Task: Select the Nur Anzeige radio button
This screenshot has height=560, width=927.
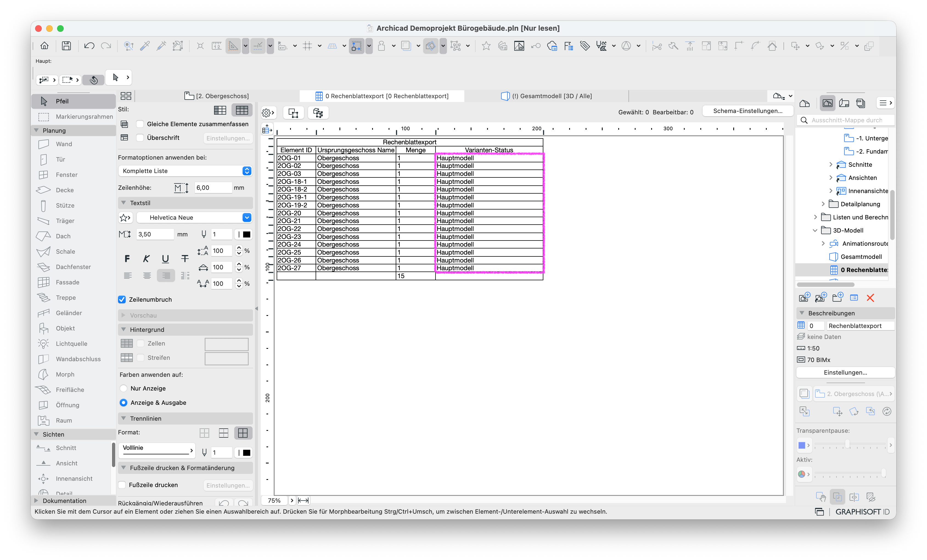Action: tap(123, 388)
